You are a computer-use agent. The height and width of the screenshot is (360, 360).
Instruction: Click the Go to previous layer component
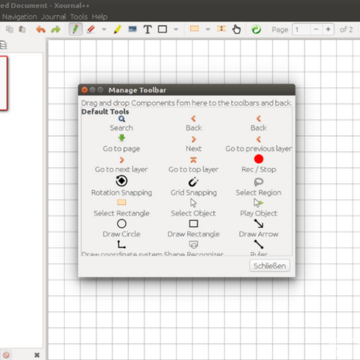pyautogui.click(x=259, y=144)
